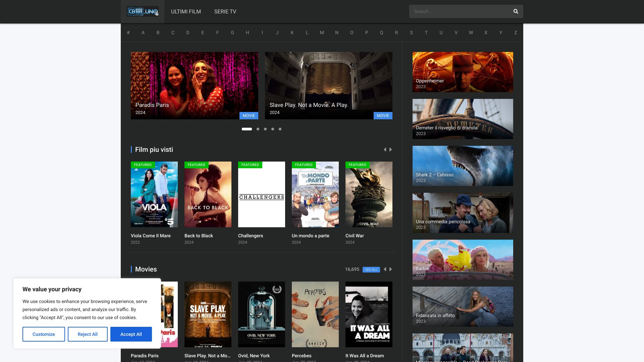Open Una commedia pericolosa sidebar card

coord(463,213)
